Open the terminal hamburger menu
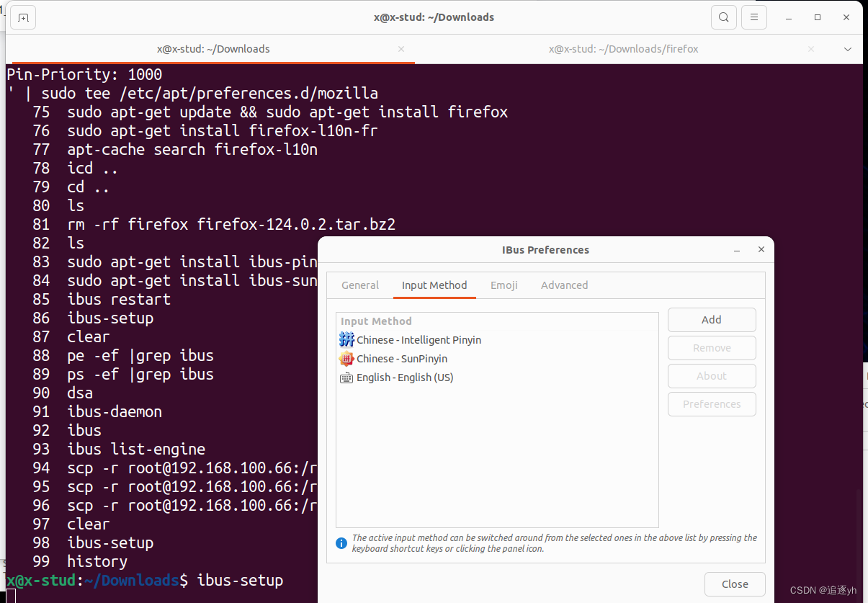 click(x=753, y=17)
